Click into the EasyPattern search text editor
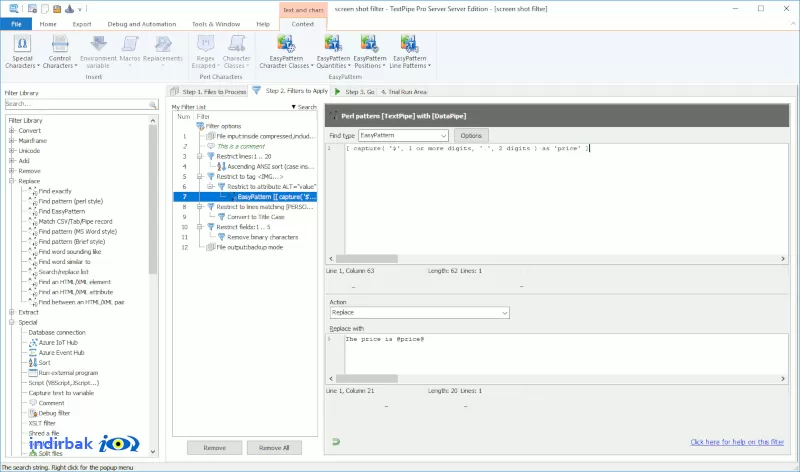Screen dimensions: 800x472 pos(566,199)
